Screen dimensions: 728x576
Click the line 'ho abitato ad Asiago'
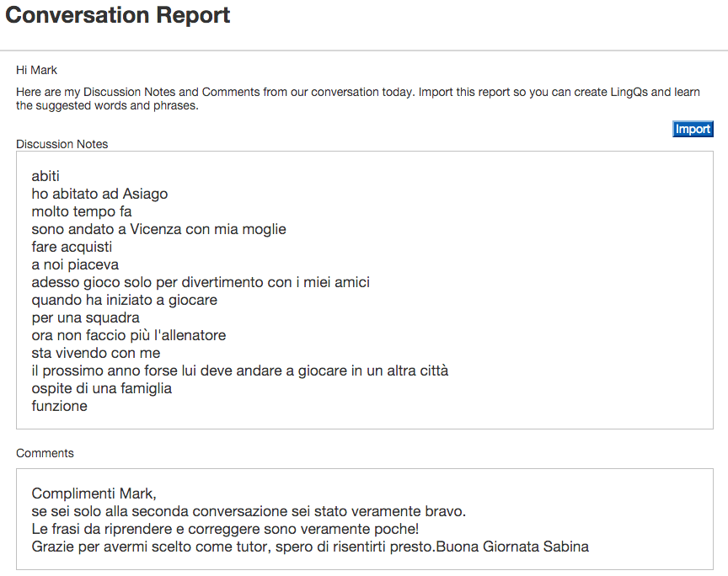click(x=99, y=194)
